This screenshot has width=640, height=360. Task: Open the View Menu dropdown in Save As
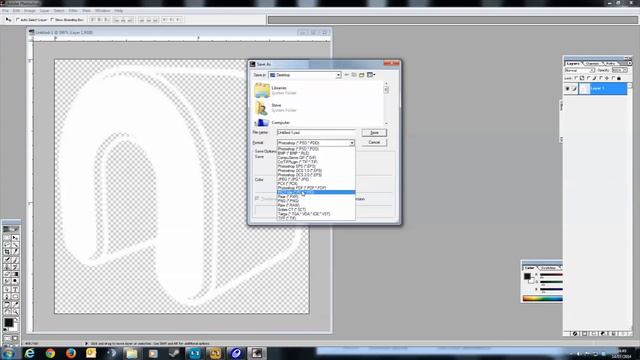(x=371, y=75)
